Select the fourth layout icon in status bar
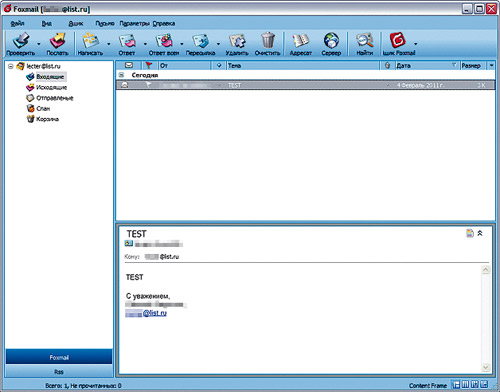Viewport: 500px width, 392px height. point(484,384)
